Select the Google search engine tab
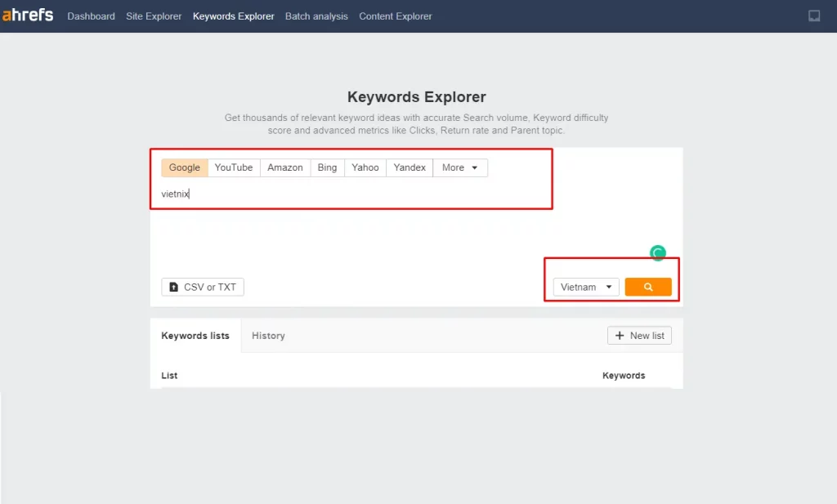Viewport: 837px width, 504px height. (x=185, y=167)
